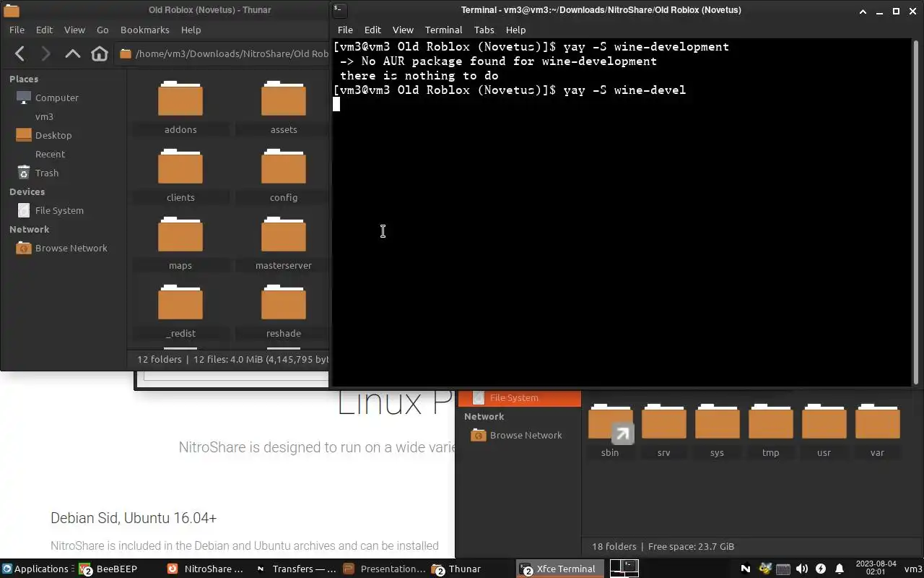This screenshot has height=578, width=924.
Task: Click the Terminal vertical scrollbar
Action: 916,212
